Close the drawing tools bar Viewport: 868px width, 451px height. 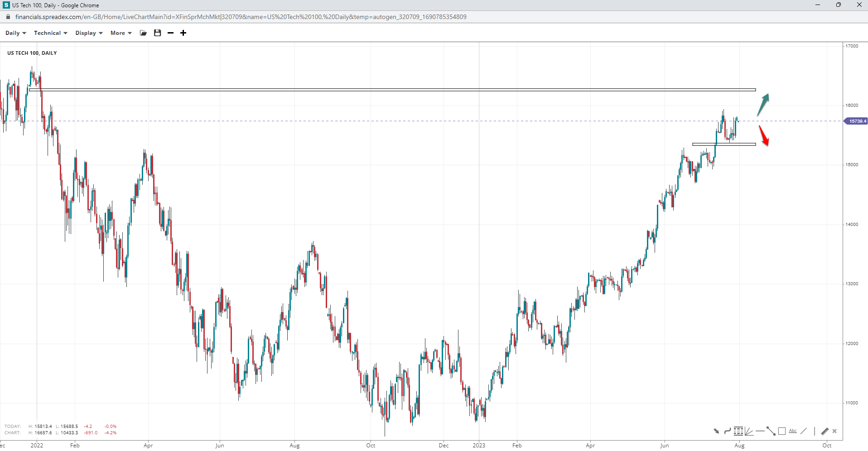pyautogui.click(x=834, y=431)
